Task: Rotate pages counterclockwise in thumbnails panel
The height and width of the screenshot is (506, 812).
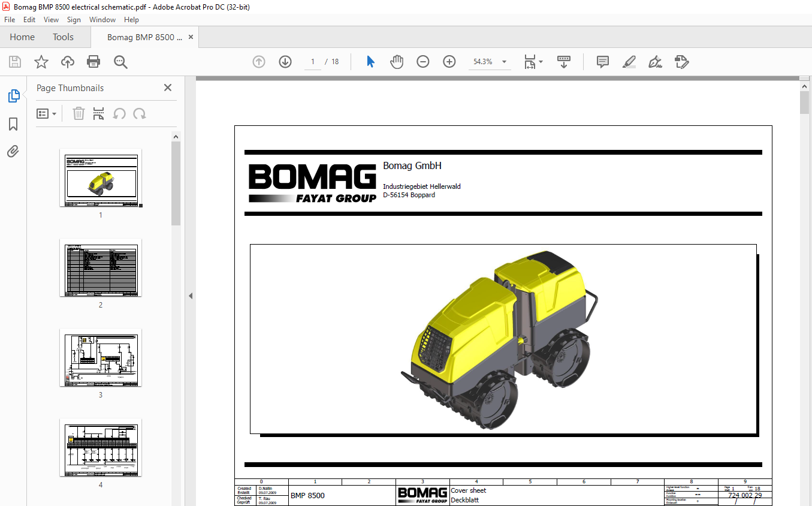Action: coord(119,113)
